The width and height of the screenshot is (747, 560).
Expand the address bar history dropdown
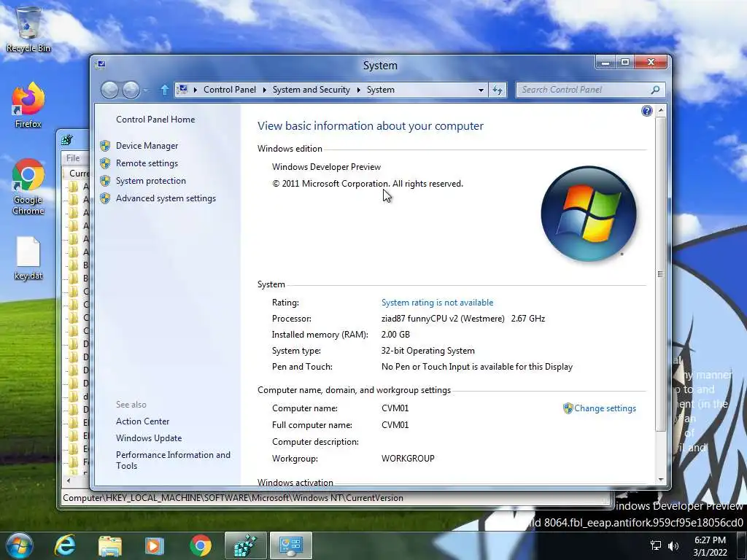481,90
